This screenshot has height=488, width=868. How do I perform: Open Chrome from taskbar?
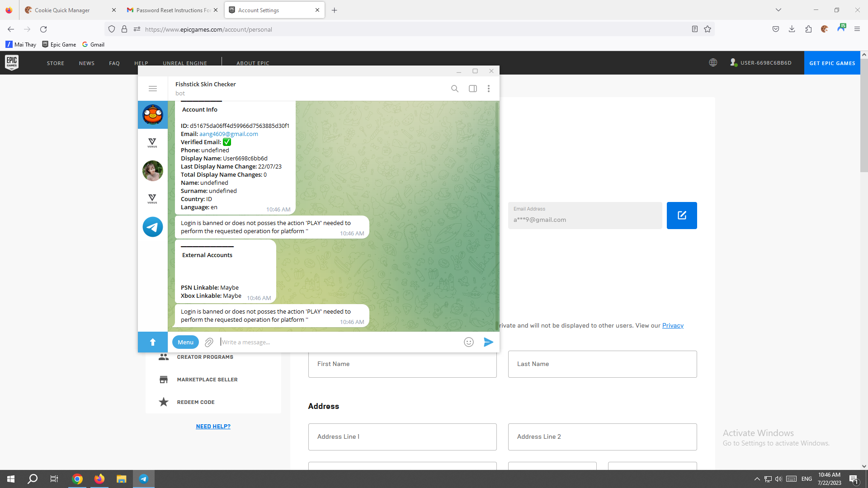[x=77, y=479]
